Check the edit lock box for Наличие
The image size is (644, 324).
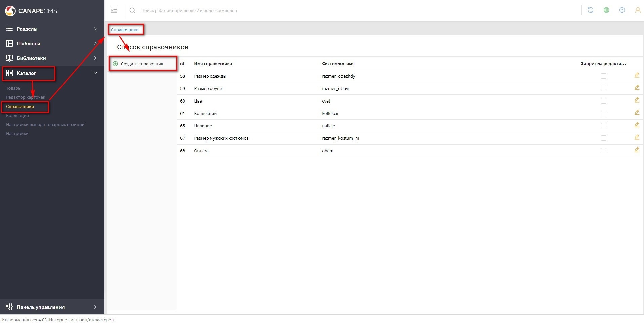click(x=603, y=126)
